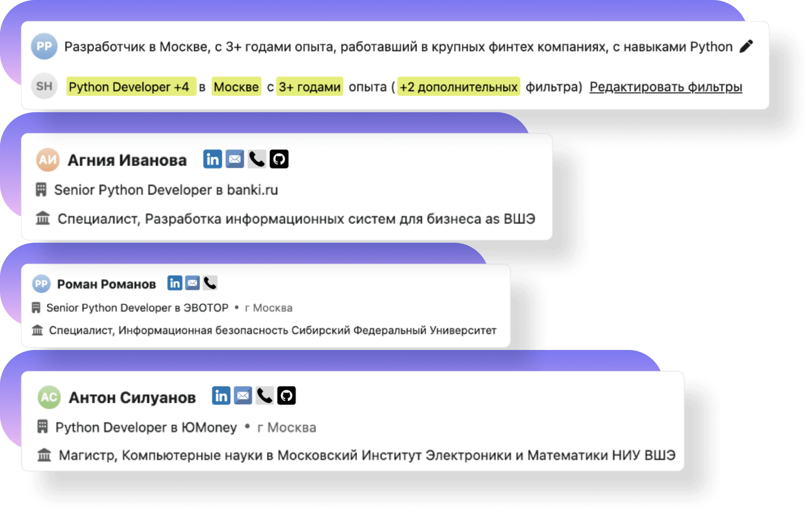
Task: Open Антон Силуанов's GitHub icon
Action: coord(286,396)
